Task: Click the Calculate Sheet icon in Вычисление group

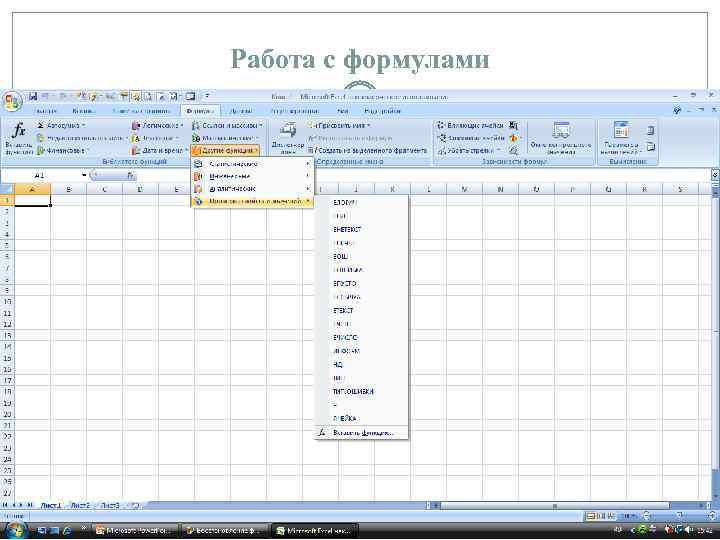Action: (x=650, y=147)
